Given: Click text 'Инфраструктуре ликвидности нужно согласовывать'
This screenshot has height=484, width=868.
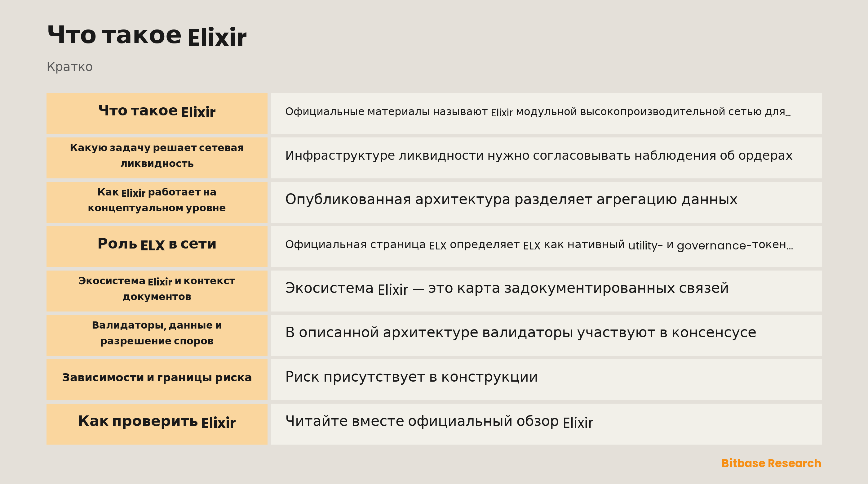Looking at the screenshot, I should 458,155.
